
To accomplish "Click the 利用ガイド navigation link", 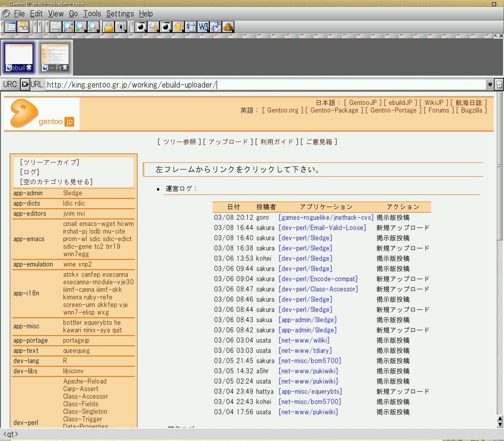I will 277,142.
